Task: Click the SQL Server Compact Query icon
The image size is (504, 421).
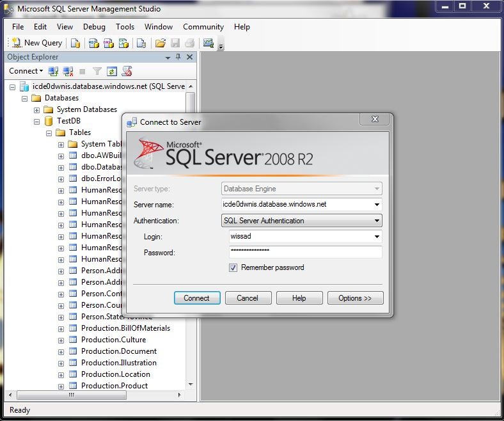Action: point(141,43)
